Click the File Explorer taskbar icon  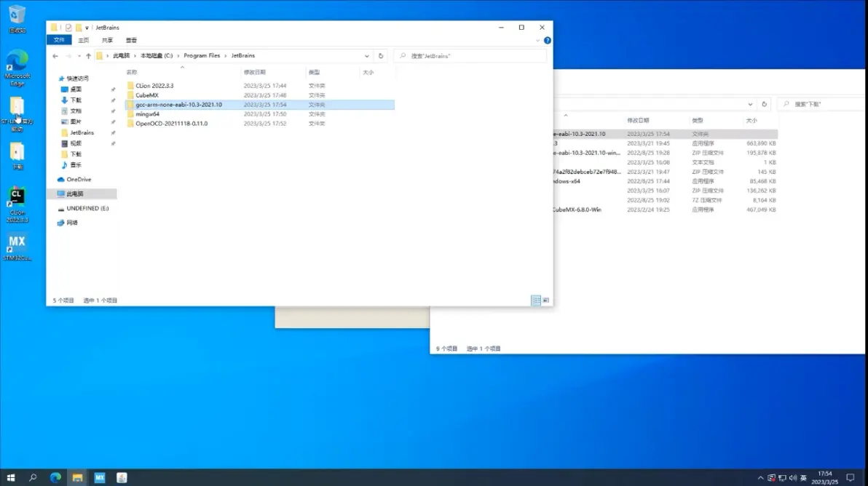click(77, 477)
